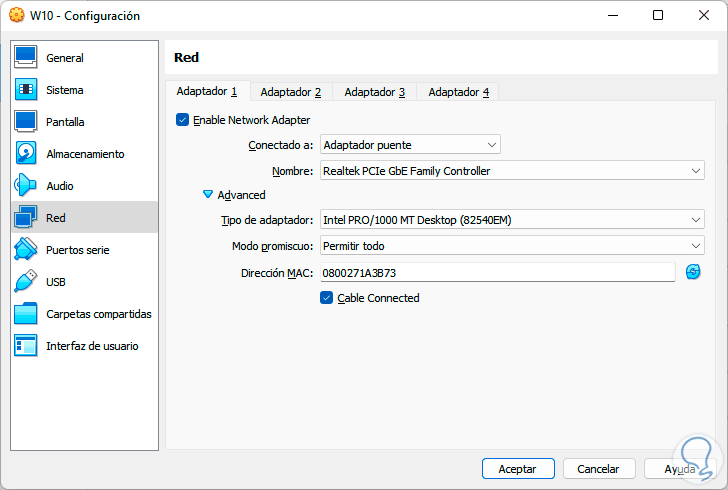Open the Conectado a dropdown
The width and height of the screenshot is (728, 490).
coord(410,145)
